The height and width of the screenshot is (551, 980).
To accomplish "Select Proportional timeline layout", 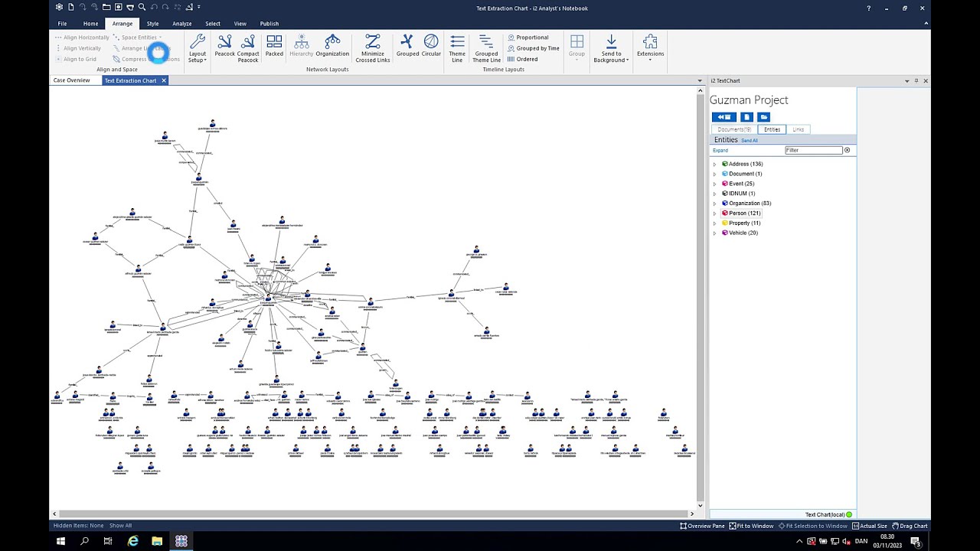I will 528,37.
